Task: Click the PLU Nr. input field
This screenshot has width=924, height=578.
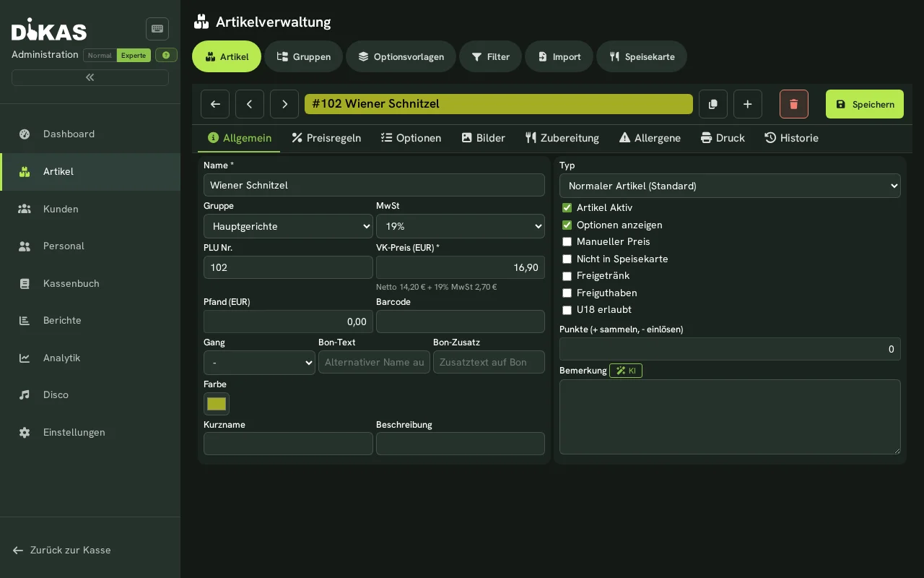Action: [x=288, y=267]
